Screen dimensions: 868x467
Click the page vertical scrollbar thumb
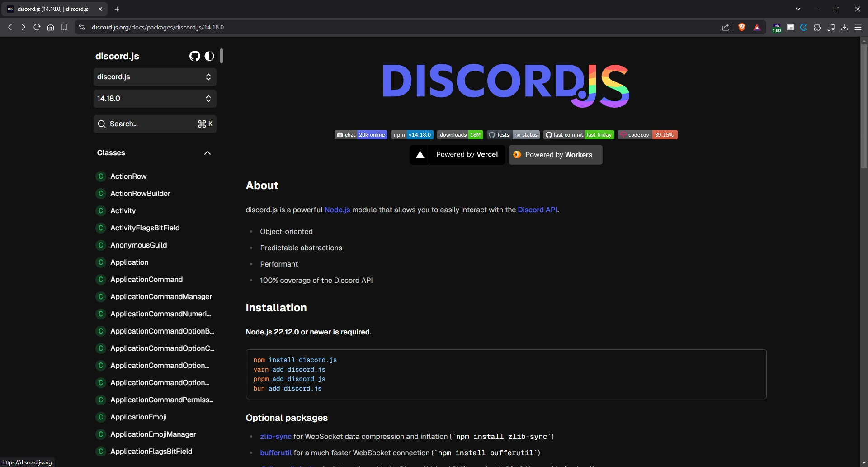(864, 106)
